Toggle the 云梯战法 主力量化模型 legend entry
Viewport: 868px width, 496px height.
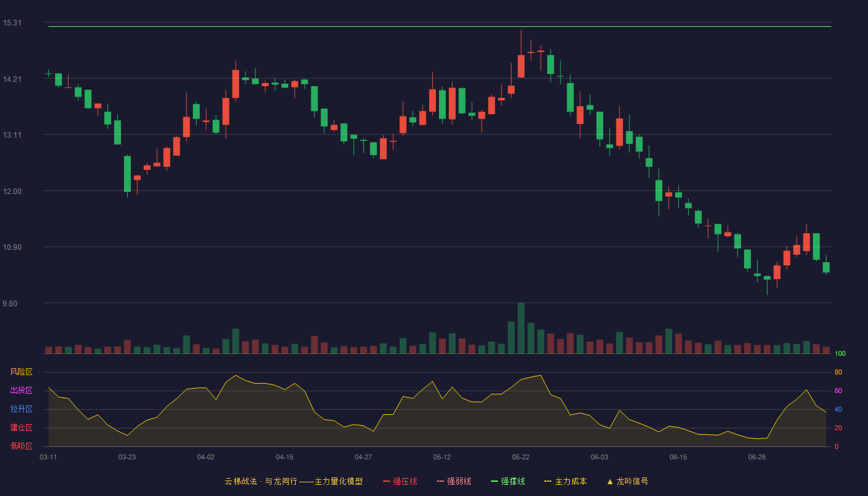[293, 481]
